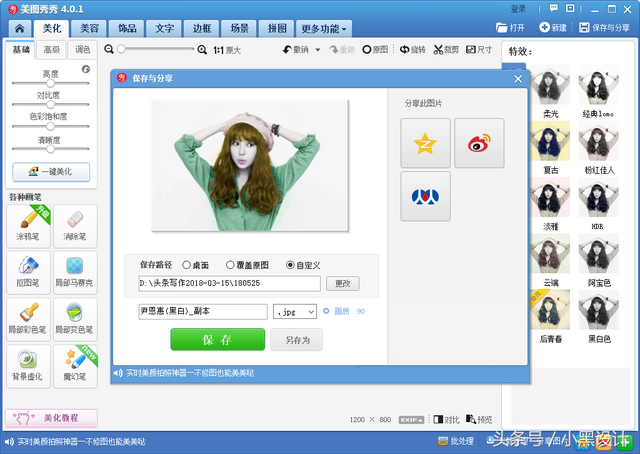Click the 尺寸 resize tool

point(479,50)
